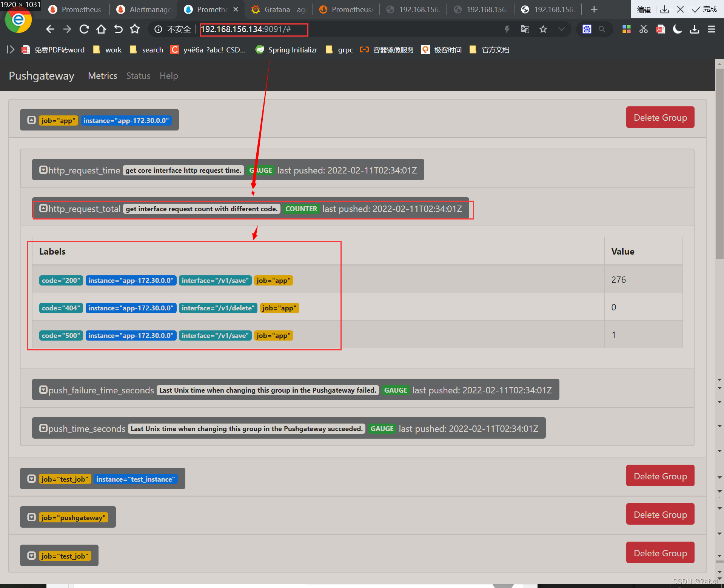Collapse the http_request_total metric
This screenshot has height=588, width=724.
click(x=43, y=209)
